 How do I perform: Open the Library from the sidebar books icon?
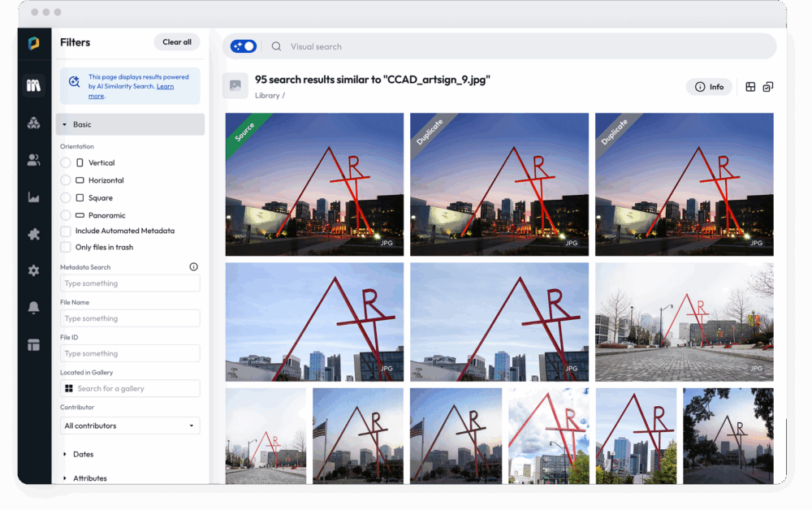[x=33, y=85]
